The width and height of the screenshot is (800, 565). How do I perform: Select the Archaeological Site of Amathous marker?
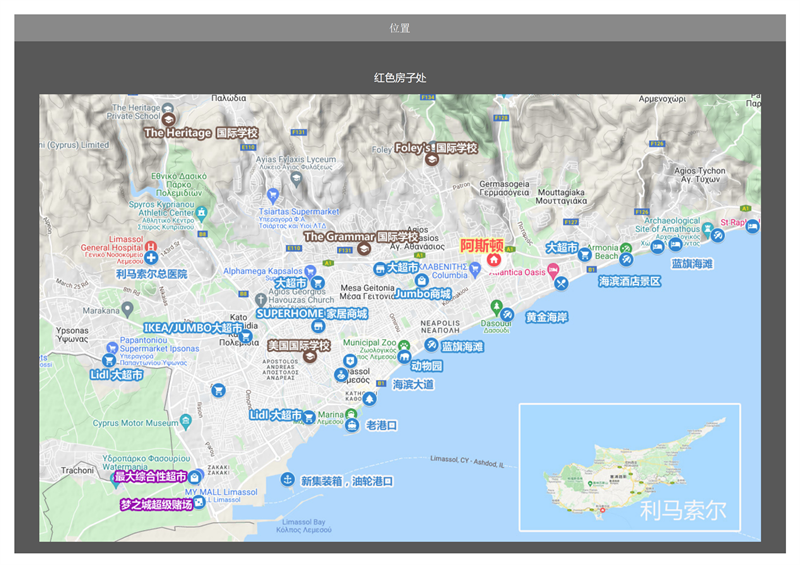coord(707,228)
